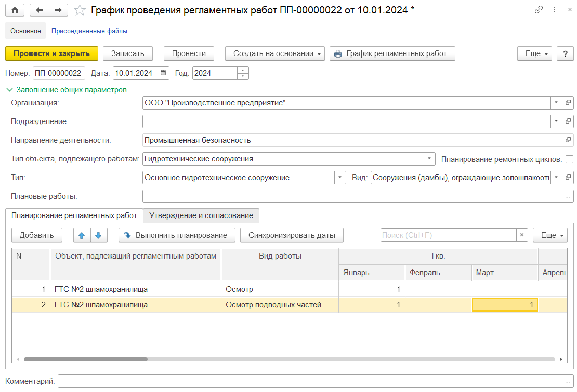Open the Организация record with open icon
The image size is (577, 392).
[568, 103]
